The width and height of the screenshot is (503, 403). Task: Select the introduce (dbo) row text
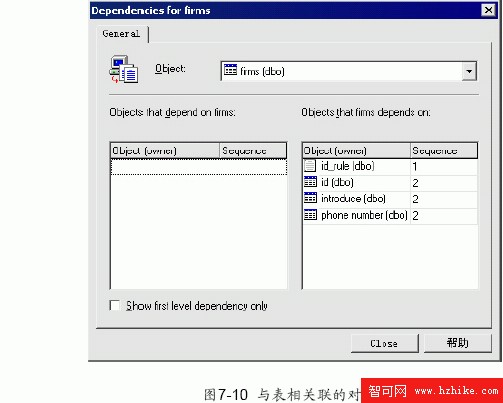click(353, 198)
